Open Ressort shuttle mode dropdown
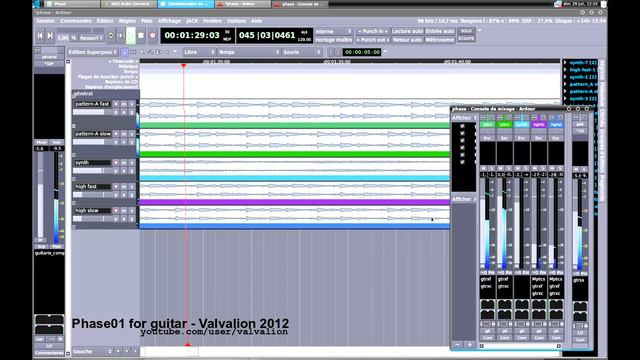640x360 pixels. tap(91, 38)
